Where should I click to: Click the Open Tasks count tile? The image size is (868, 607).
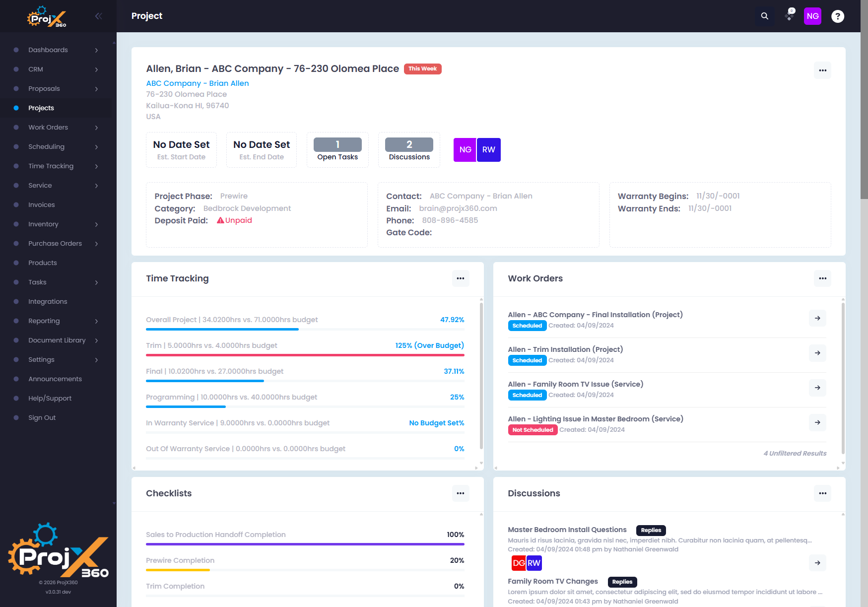click(x=337, y=150)
